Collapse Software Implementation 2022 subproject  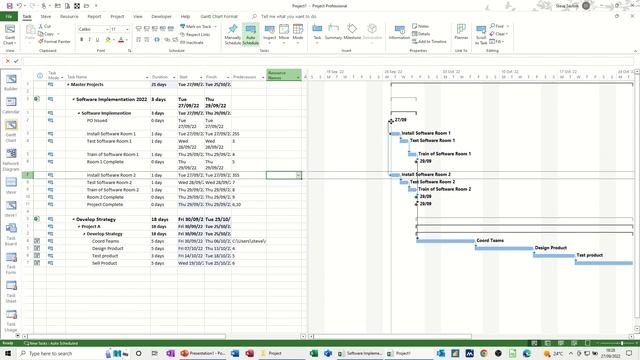click(73, 99)
